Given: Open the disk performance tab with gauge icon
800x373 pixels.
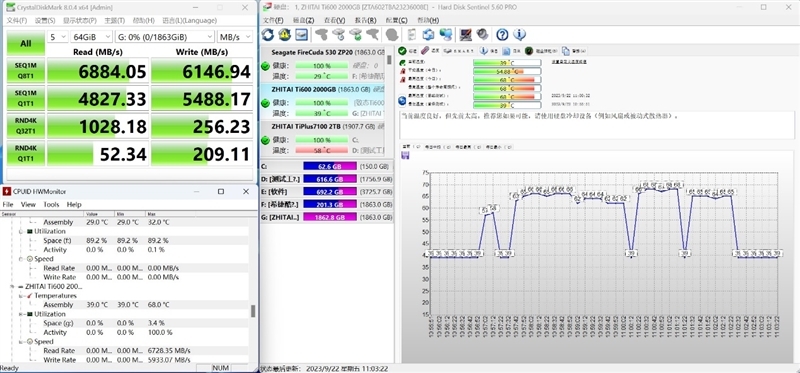Looking at the screenshot, I should pyautogui.click(x=541, y=51).
